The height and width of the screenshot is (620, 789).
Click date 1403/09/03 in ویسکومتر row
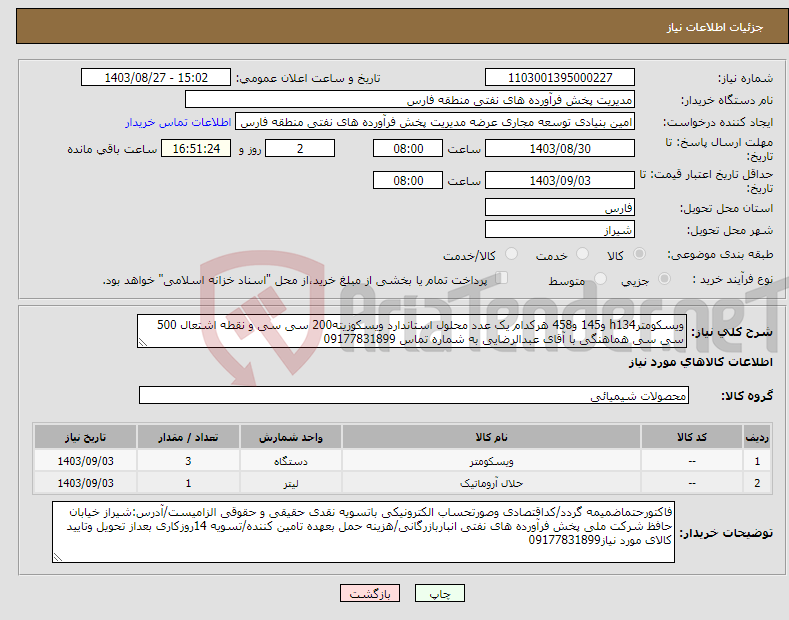(86, 461)
